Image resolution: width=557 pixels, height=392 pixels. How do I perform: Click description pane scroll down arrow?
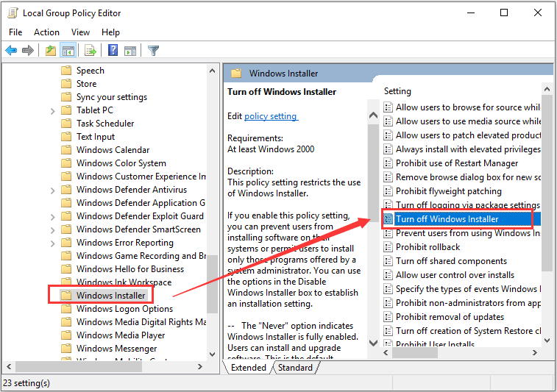pos(373,343)
